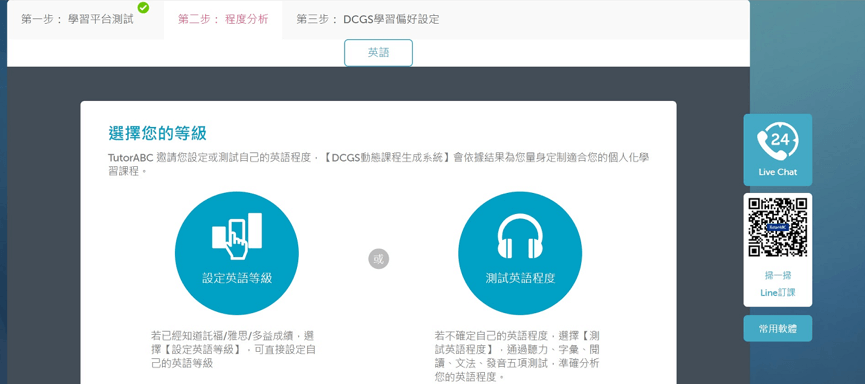865x384 pixels.
Task: Select the 設定英語等級 circle button
Action: (x=237, y=253)
